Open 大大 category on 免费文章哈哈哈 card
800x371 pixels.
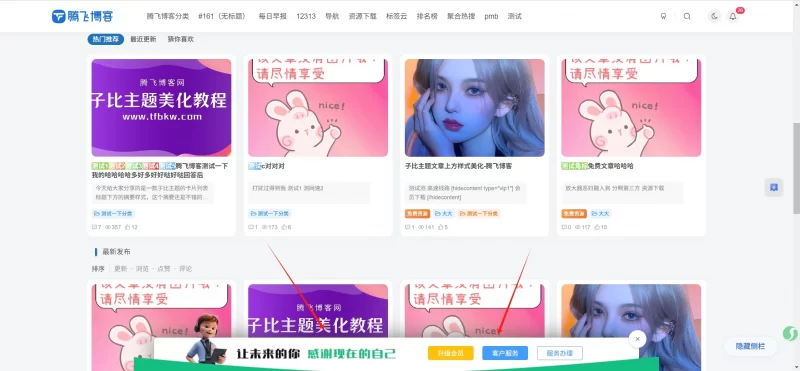(x=601, y=214)
